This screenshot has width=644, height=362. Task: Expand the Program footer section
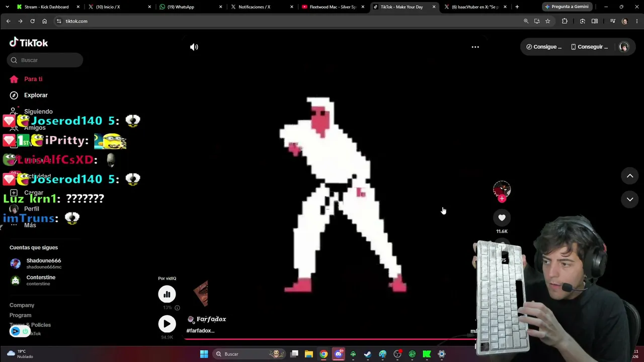click(x=20, y=315)
